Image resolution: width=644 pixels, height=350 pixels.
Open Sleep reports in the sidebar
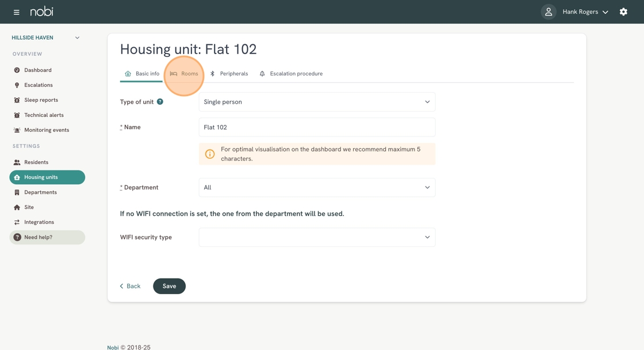[x=41, y=100]
